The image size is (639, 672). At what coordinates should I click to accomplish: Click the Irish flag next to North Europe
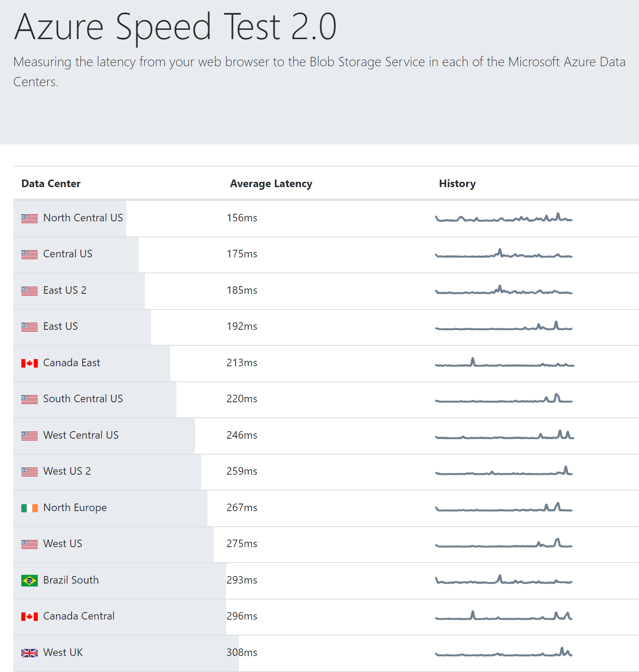[x=29, y=508]
